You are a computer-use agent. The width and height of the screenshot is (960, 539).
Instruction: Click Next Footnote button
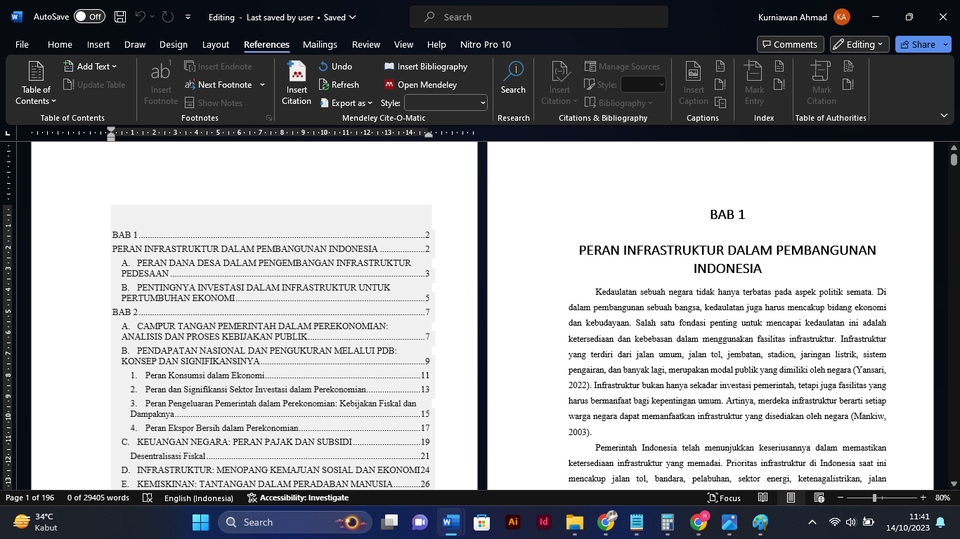219,85
